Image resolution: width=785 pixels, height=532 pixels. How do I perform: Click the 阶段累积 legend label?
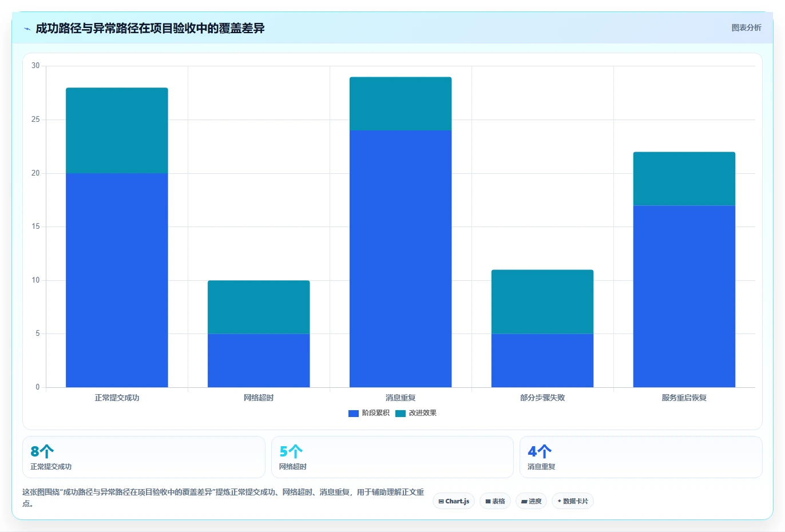tap(375, 413)
